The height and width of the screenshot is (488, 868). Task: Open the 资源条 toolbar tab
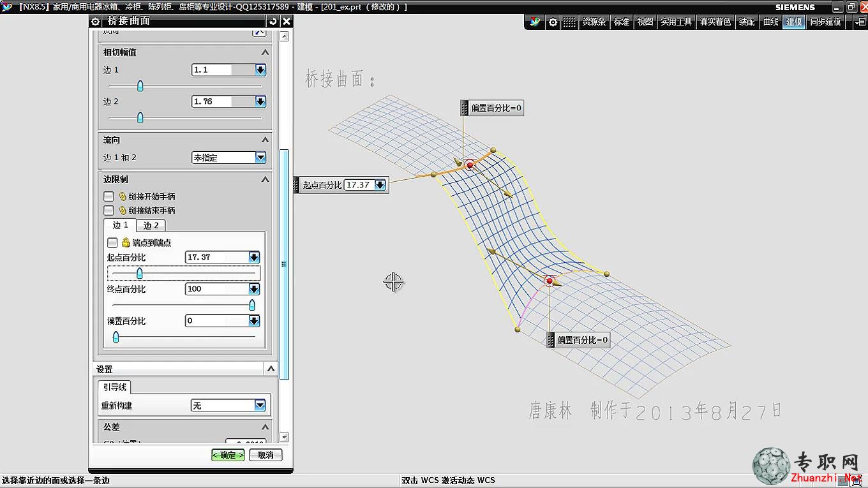click(x=594, y=22)
